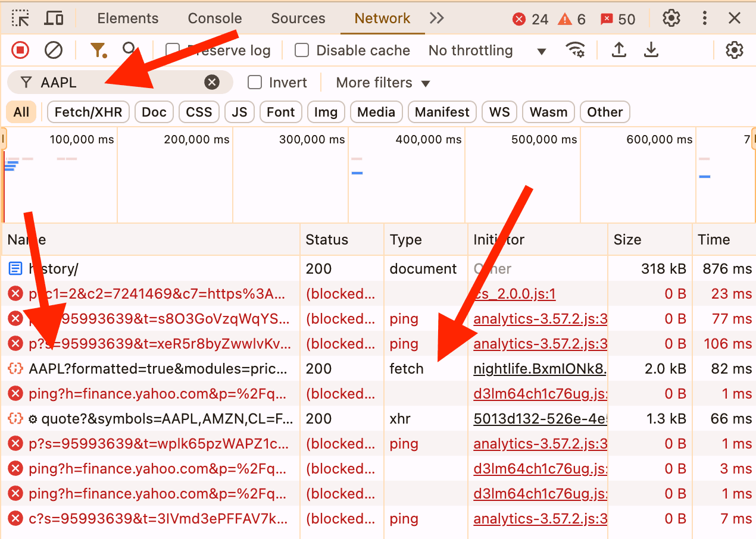The image size is (756, 539).
Task: Open the 5013d132-526e initiator link
Action: tap(540, 419)
